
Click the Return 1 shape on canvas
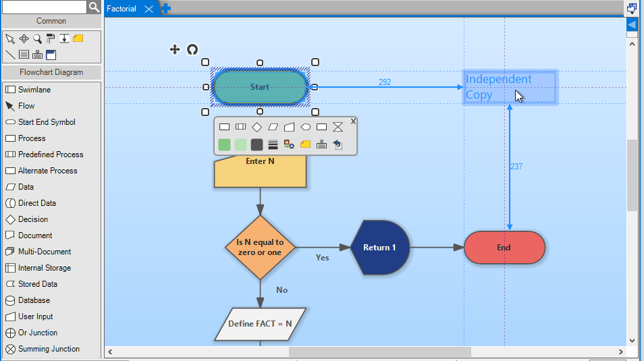[379, 248]
